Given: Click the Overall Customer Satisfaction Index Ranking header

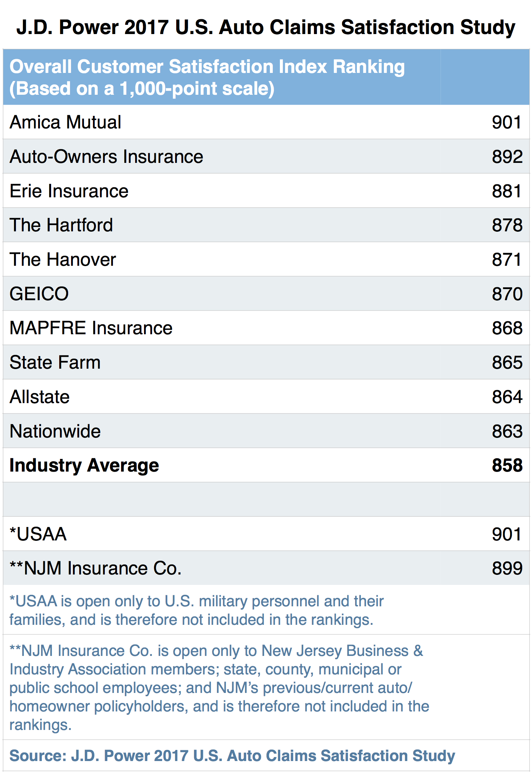Looking at the screenshot, I should 207,77.
